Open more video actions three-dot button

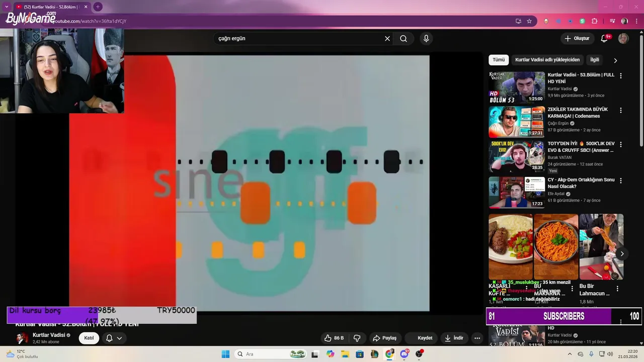click(477, 338)
